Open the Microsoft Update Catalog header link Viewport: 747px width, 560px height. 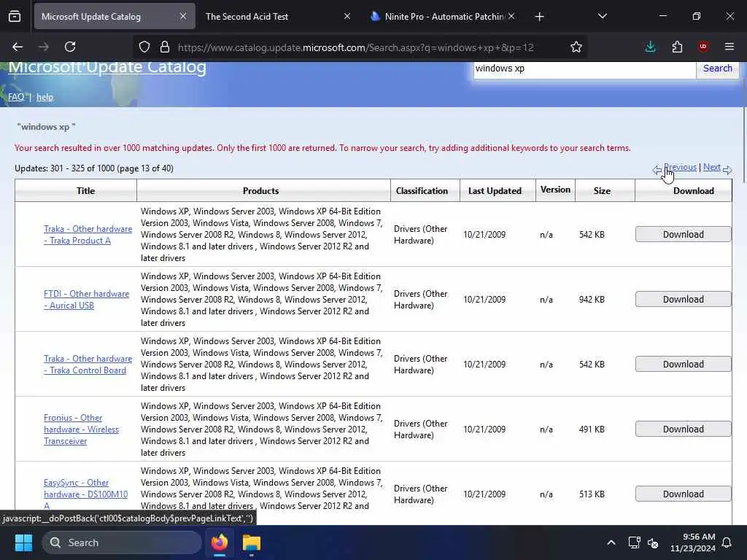tap(107, 67)
